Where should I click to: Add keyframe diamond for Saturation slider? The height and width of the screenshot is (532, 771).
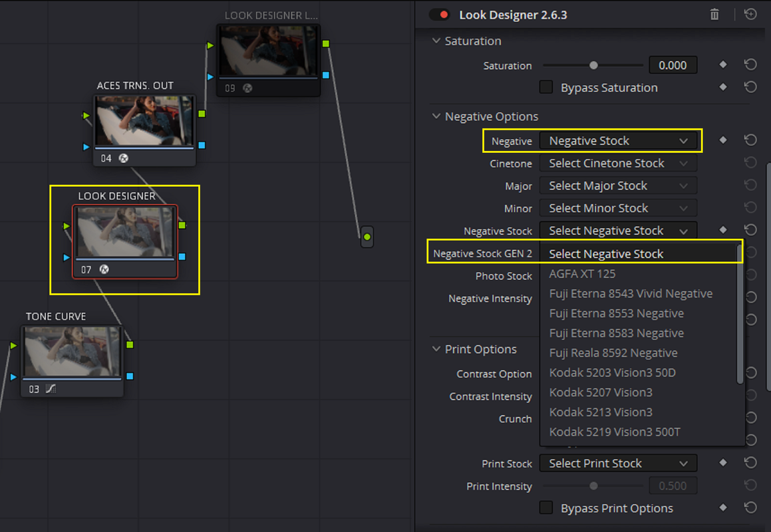click(723, 65)
